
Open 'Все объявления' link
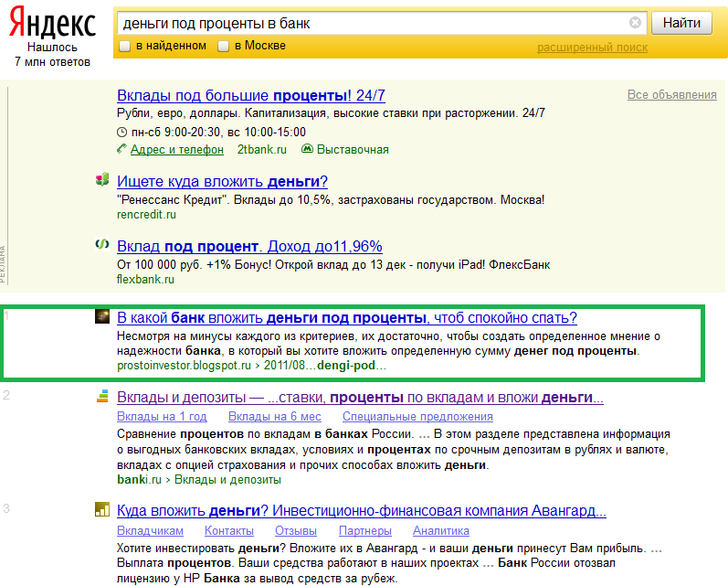(x=671, y=94)
